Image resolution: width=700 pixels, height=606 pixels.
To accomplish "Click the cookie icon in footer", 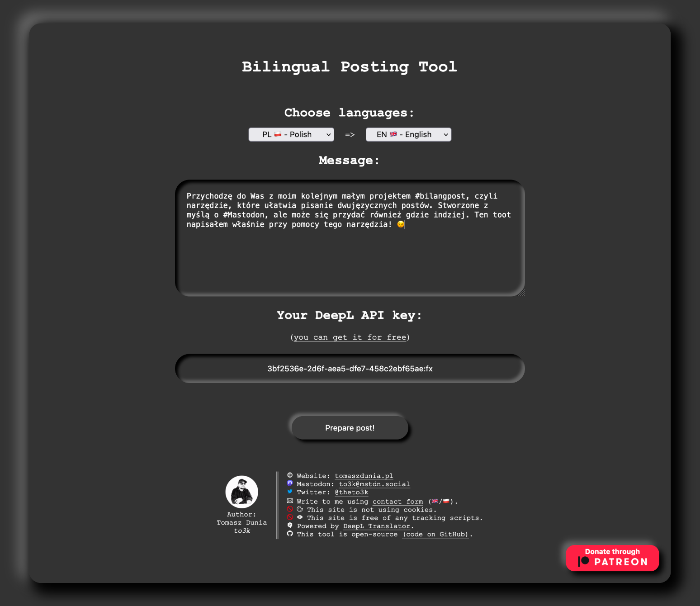I will 300,509.
